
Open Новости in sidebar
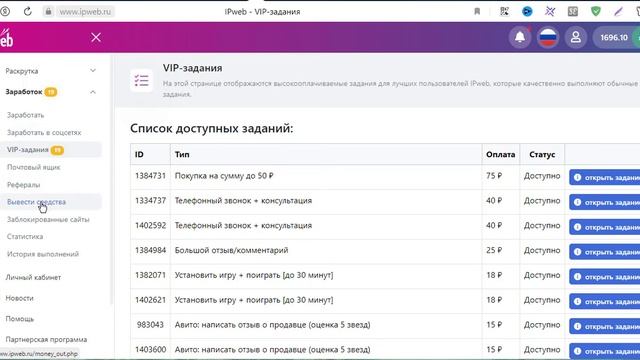point(19,298)
